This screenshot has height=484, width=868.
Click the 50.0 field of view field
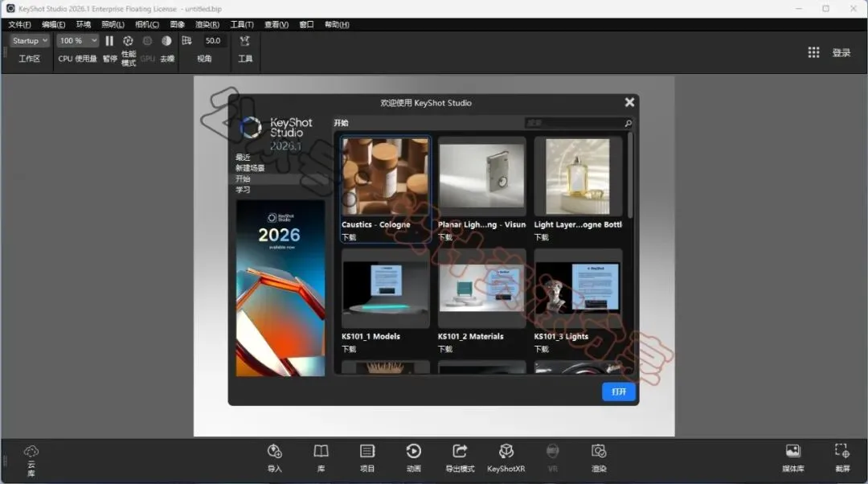pos(212,40)
